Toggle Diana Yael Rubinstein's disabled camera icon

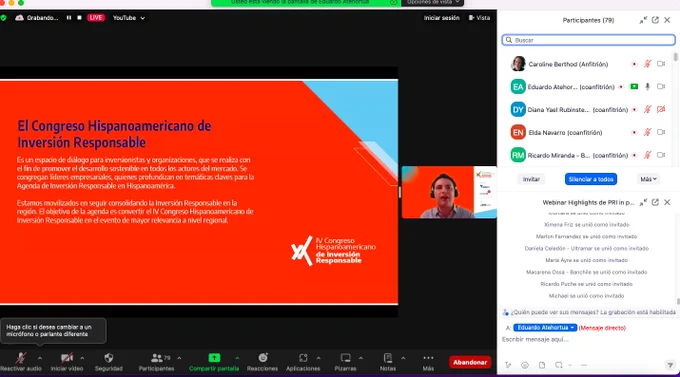661,109
